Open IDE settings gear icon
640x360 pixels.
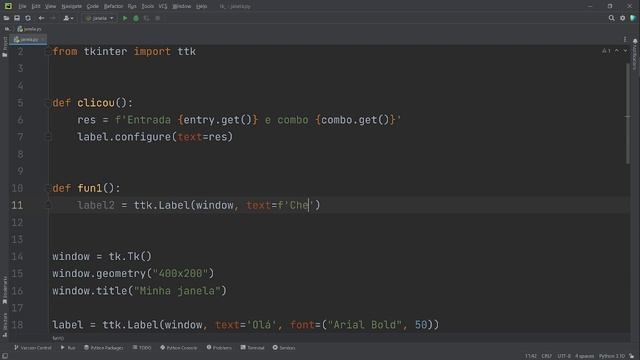click(x=622, y=18)
